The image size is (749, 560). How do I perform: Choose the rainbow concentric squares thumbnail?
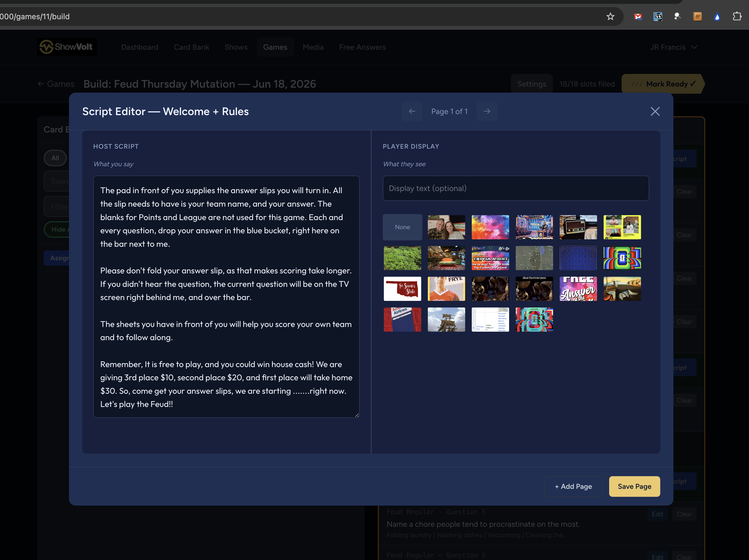(622, 258)
